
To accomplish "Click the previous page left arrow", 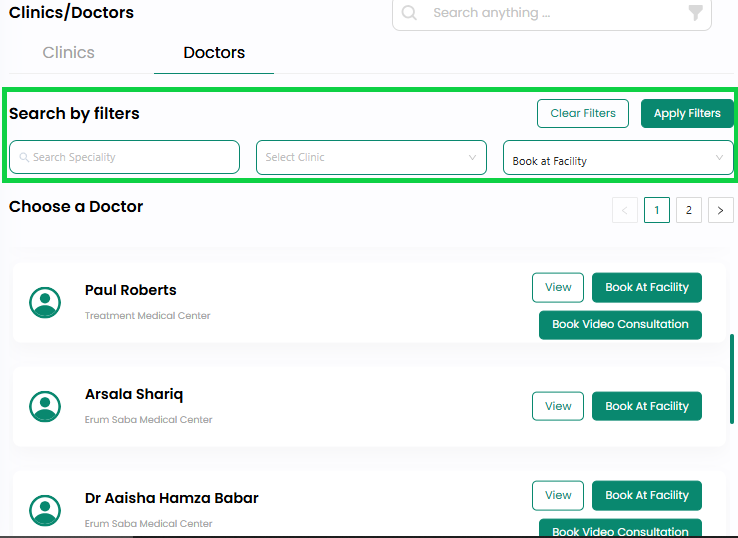I will click(625, 210).
